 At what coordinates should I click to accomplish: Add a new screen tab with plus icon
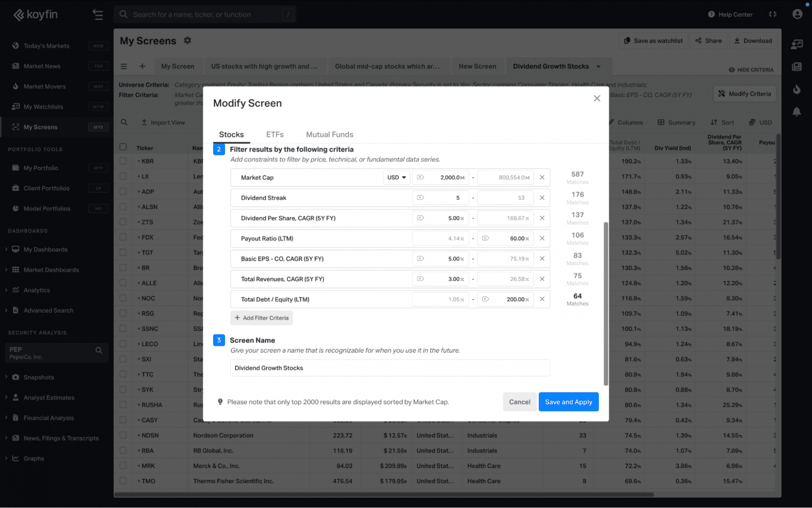[142, 66]
